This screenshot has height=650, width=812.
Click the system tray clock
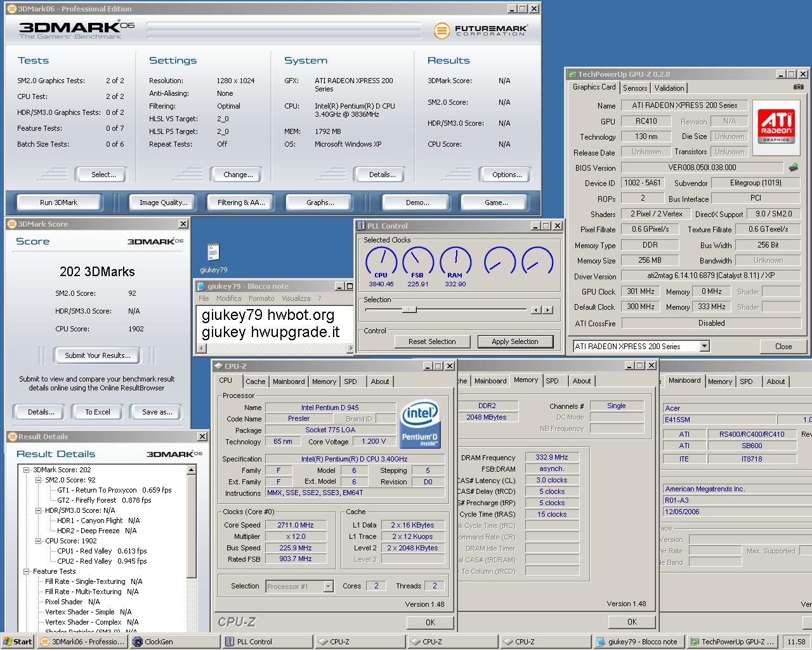click(x=796, y=642)
